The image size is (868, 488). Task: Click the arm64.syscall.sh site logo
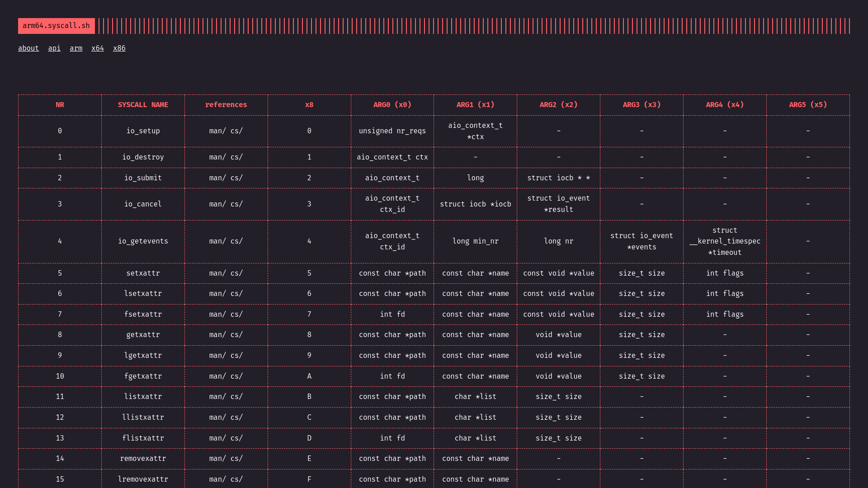56,26
